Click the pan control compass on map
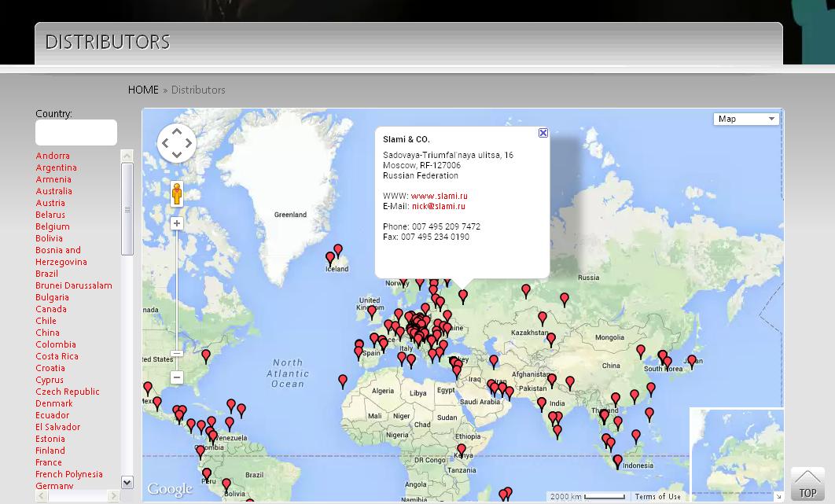835x504 pixels. 177,143
